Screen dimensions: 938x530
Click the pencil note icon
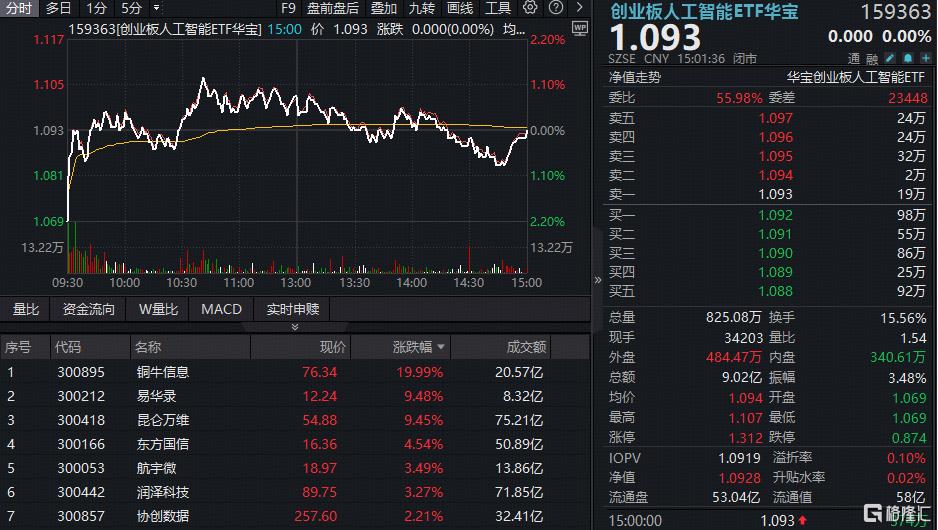[x=890, y=58]
